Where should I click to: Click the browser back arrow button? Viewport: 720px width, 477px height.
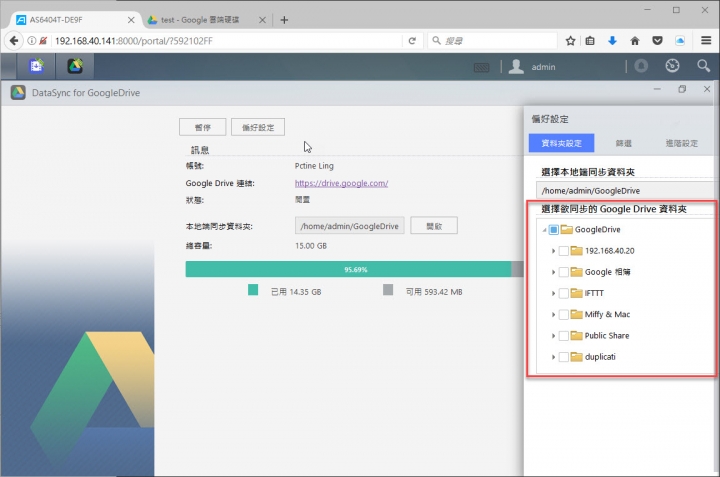pyautogui.click(x=14, y=41)
